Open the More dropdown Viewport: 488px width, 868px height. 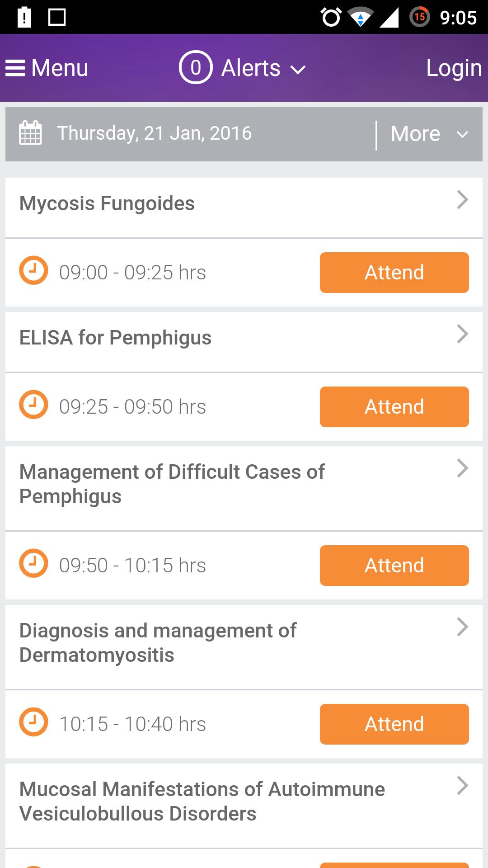429,134
